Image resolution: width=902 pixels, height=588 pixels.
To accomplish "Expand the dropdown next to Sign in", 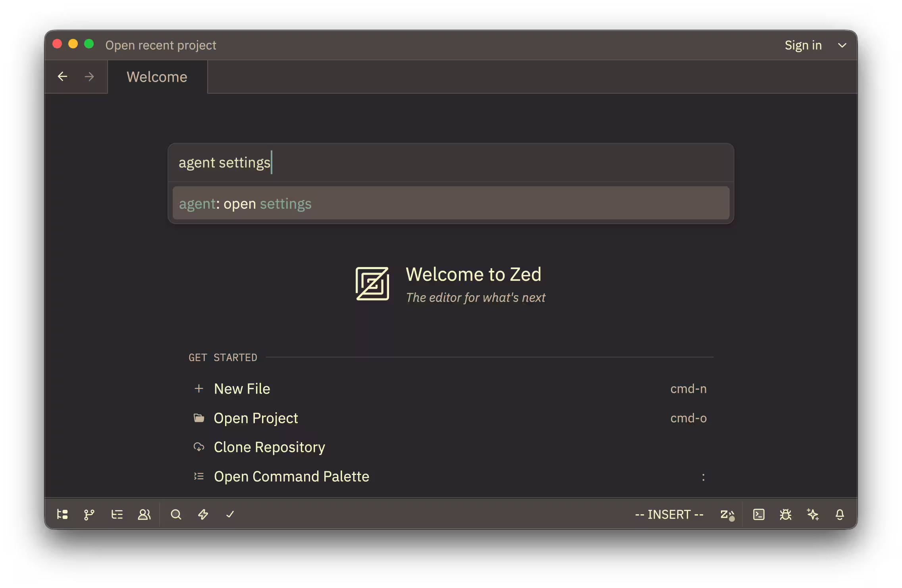I will pos(842,45).
